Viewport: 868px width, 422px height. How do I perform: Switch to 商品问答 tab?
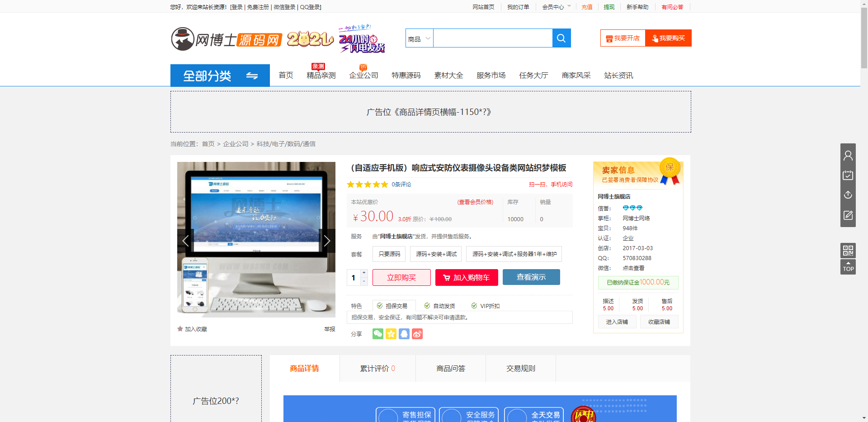(451, 369)
